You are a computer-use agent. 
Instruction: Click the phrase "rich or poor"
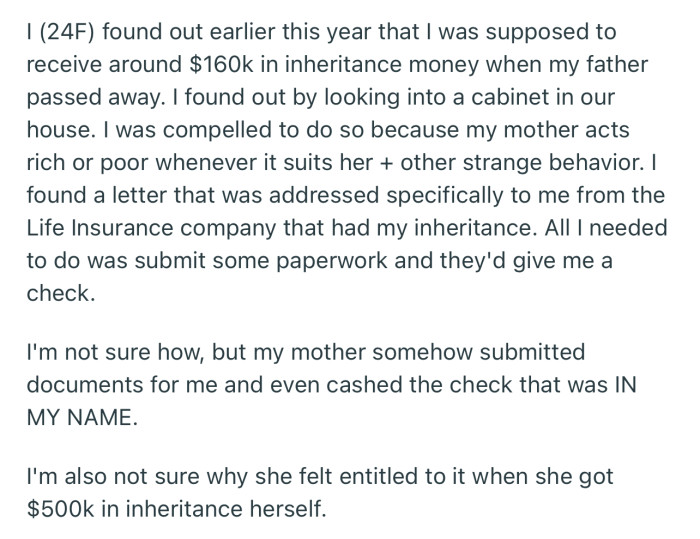87,163
